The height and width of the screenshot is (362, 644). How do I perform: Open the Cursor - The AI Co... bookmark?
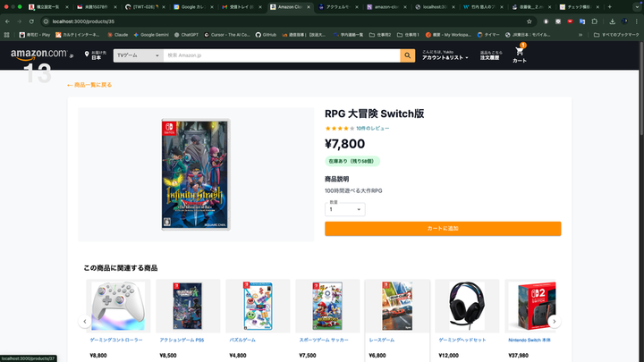[x=227, y=35]
